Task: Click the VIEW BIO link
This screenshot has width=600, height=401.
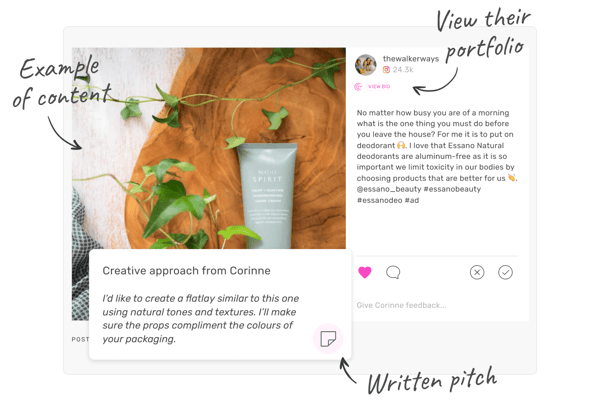Action: tap(379, 87)
